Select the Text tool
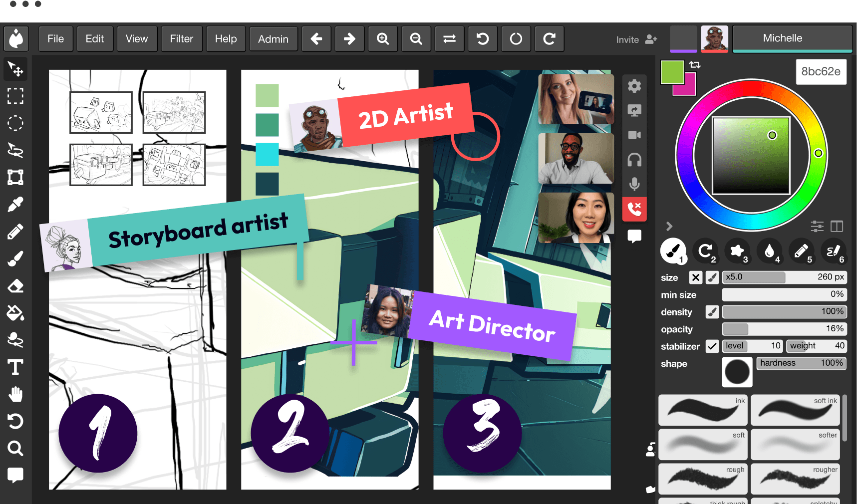Viewport: 857px width, 504px height. tap(15, 367)
